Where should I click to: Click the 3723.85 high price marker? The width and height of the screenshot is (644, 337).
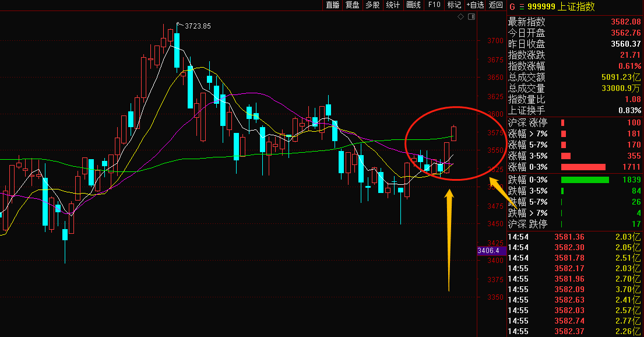click(x=198, y=26)
